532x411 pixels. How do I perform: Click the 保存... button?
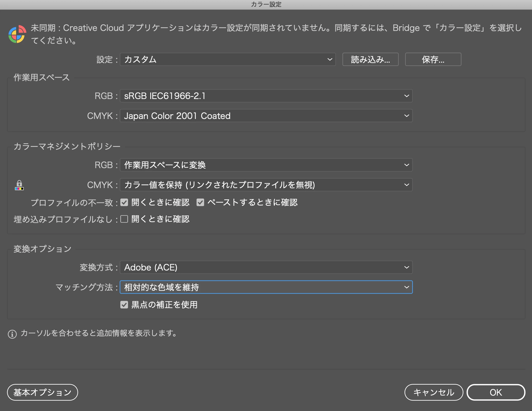click(x=433, y=59)
